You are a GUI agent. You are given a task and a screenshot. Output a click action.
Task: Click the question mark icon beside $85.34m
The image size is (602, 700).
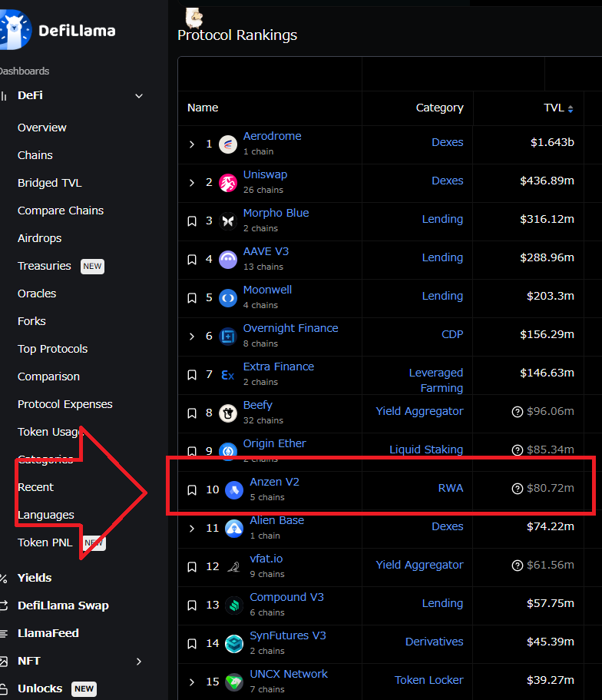517,450
